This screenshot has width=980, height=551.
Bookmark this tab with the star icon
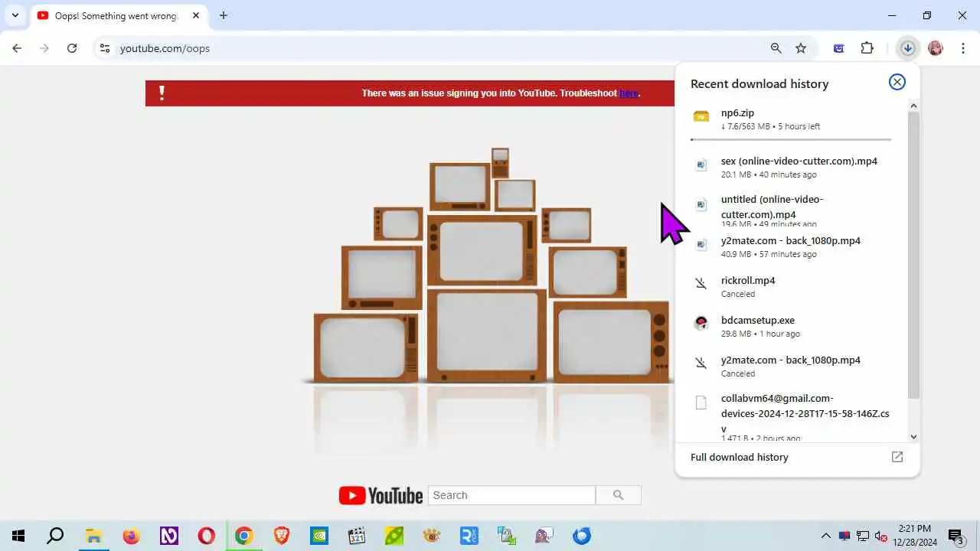(x=801, y=48)
